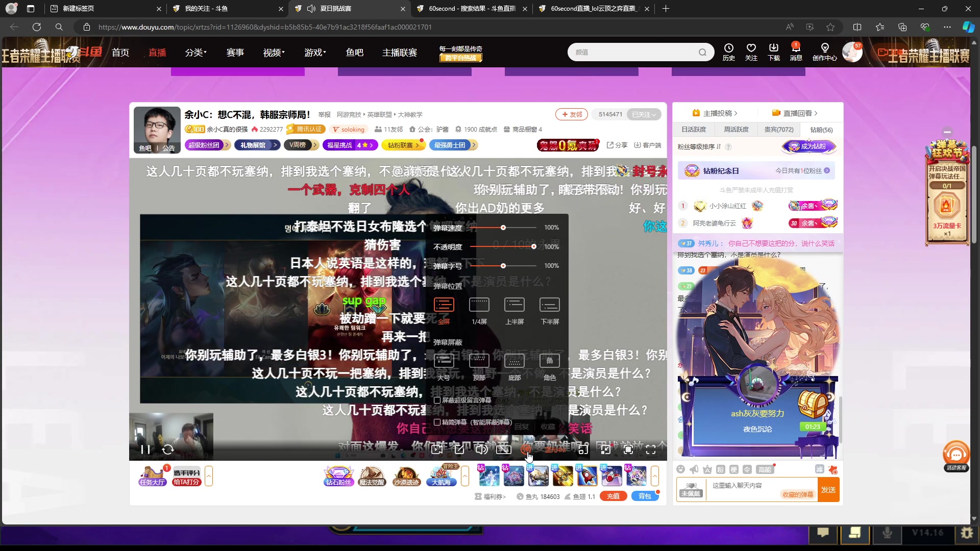Open 直播 navigation item
The image size is (980, 551).
tap(157, 53)
